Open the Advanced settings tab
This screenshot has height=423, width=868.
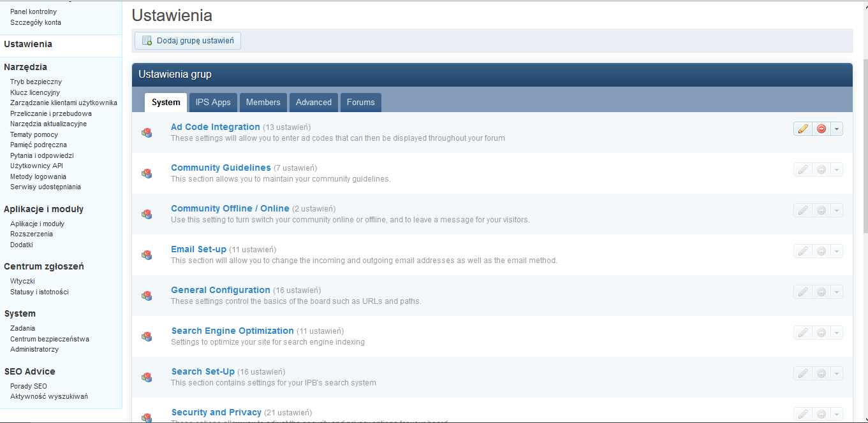tap(313, 103)
